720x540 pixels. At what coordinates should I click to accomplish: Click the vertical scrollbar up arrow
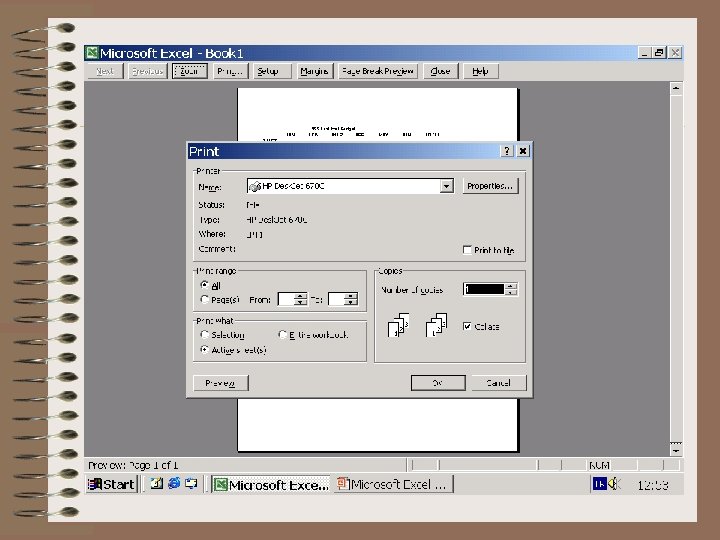[676, 88]
